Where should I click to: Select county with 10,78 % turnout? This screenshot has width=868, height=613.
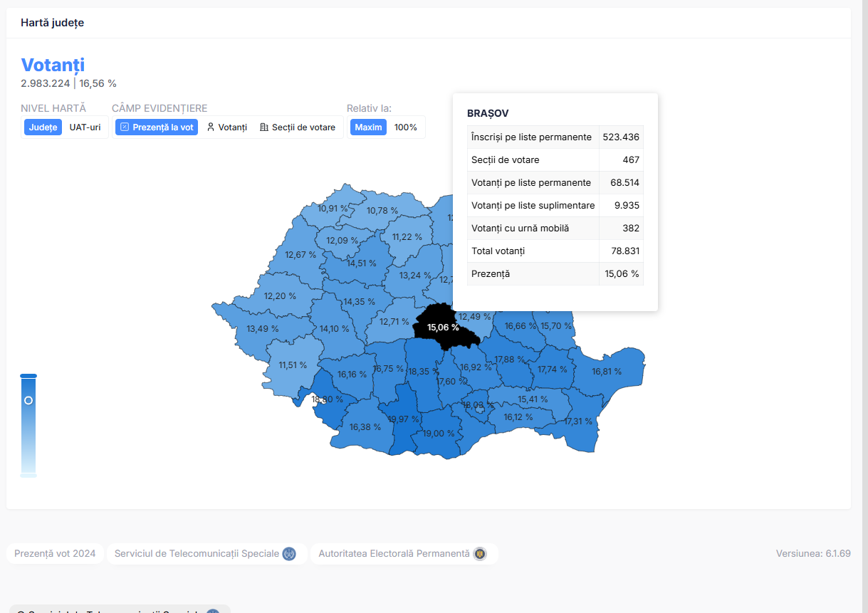[382, 210]
